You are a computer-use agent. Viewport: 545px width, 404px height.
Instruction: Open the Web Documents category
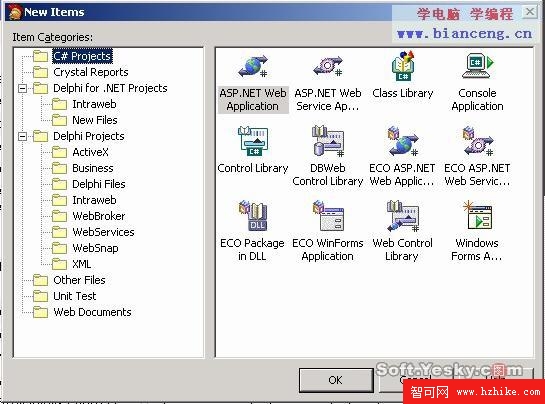click(92, 312)
